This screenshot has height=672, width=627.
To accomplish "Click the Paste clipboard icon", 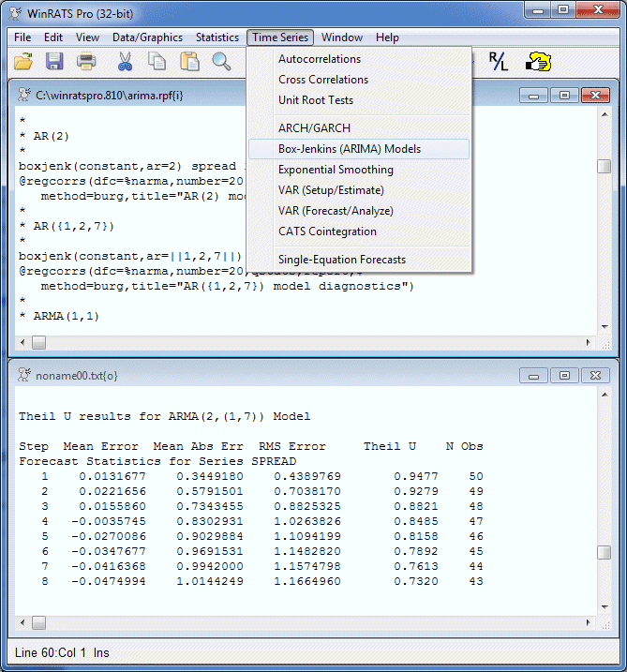I will 189,62.
